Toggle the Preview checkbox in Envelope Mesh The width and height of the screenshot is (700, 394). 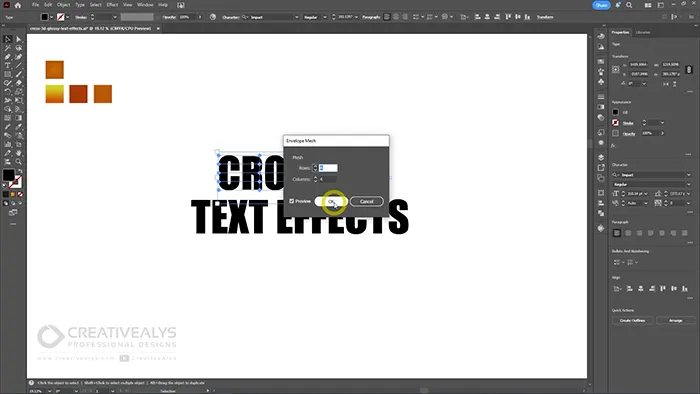tap(292, 201)
